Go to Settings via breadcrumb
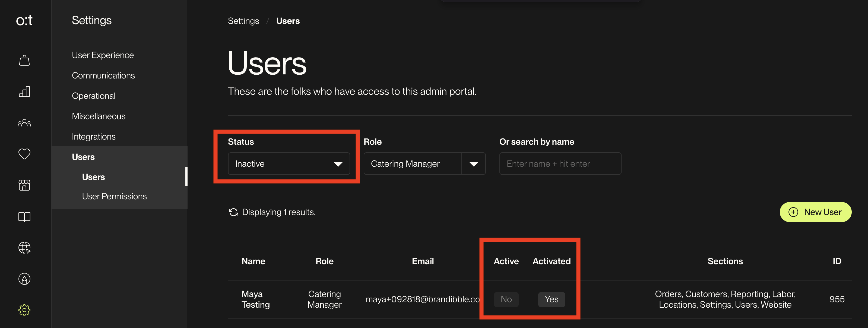 [243, 21]
